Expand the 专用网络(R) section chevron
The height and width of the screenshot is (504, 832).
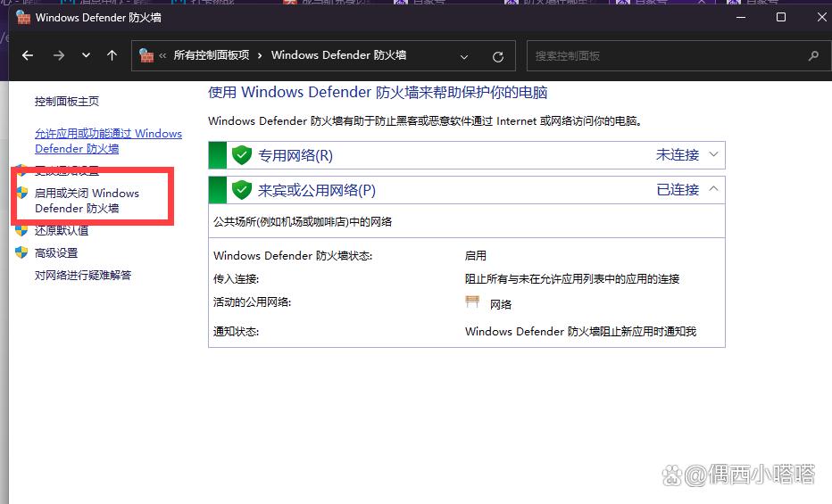(713, 154)
